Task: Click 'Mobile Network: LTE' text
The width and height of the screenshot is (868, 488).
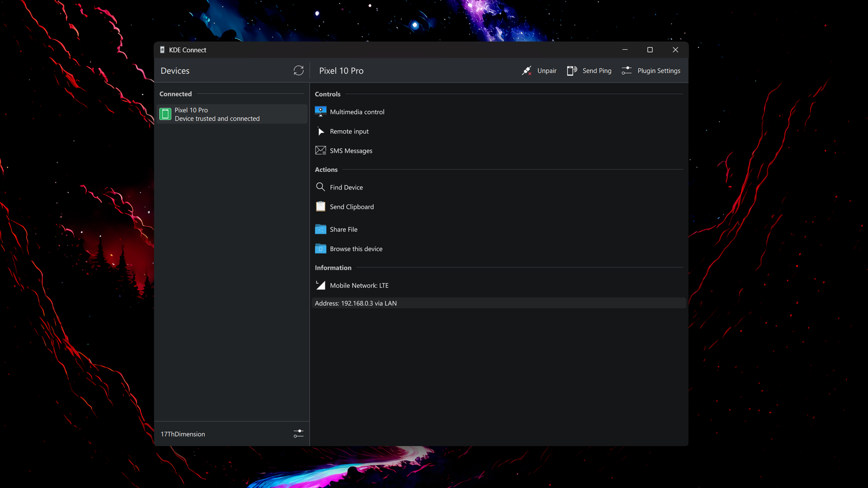Action: pyautogui.click(x=359, y=286)
